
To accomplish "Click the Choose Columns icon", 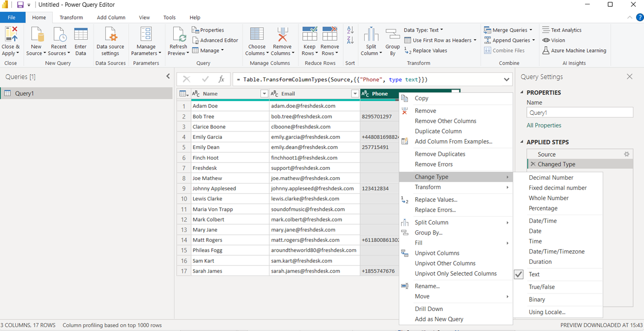I will click(257, 35).
